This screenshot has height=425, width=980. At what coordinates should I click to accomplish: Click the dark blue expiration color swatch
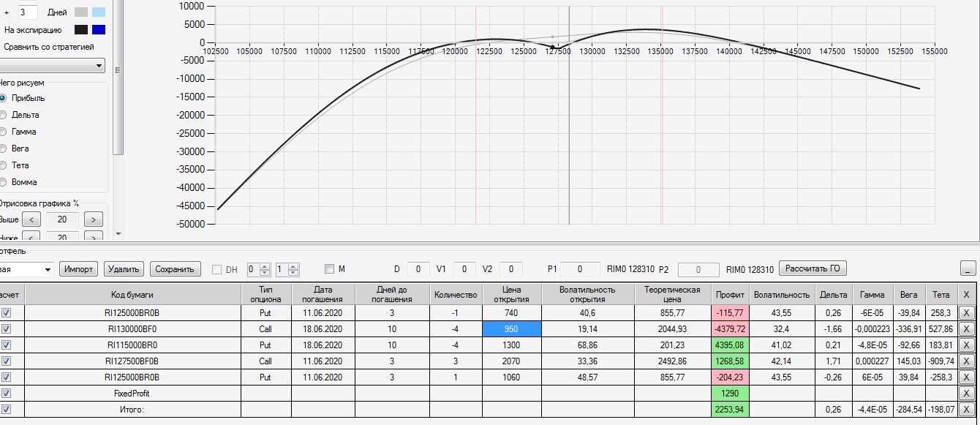pos(99,29)
